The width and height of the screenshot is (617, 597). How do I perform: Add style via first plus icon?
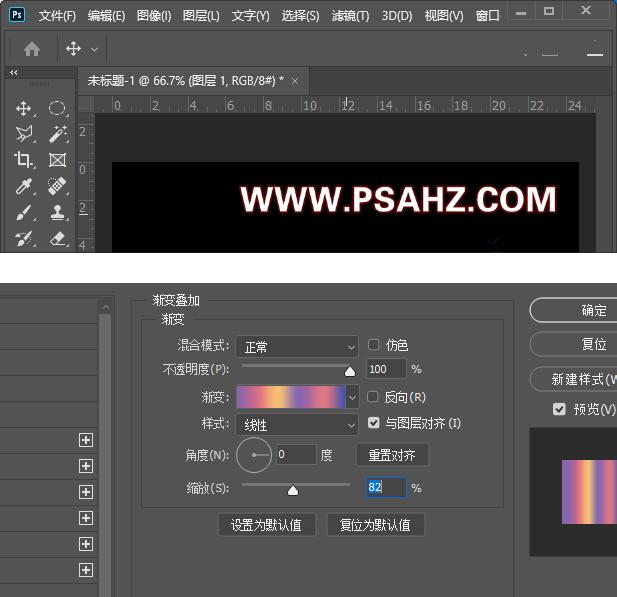click(86, 440)
